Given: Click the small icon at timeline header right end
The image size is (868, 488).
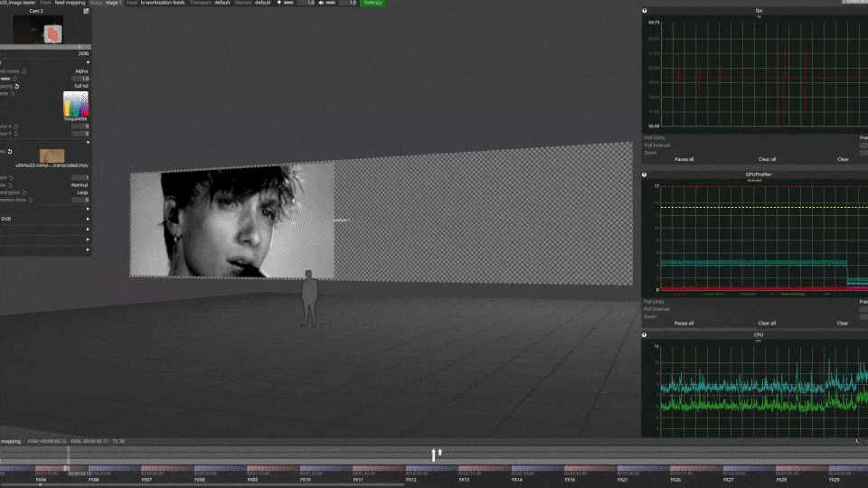Looking at the screenshot, I should tap(857, 441).
